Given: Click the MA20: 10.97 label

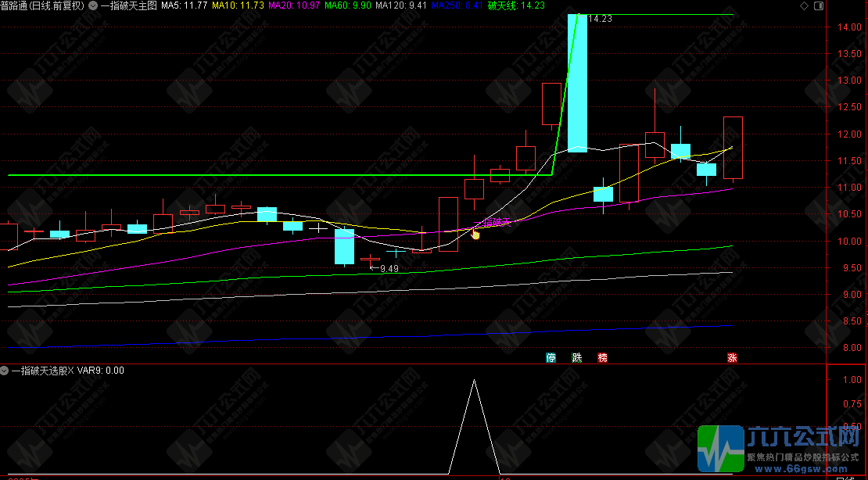Looking at the screenshot, I should tap(293, 5).
